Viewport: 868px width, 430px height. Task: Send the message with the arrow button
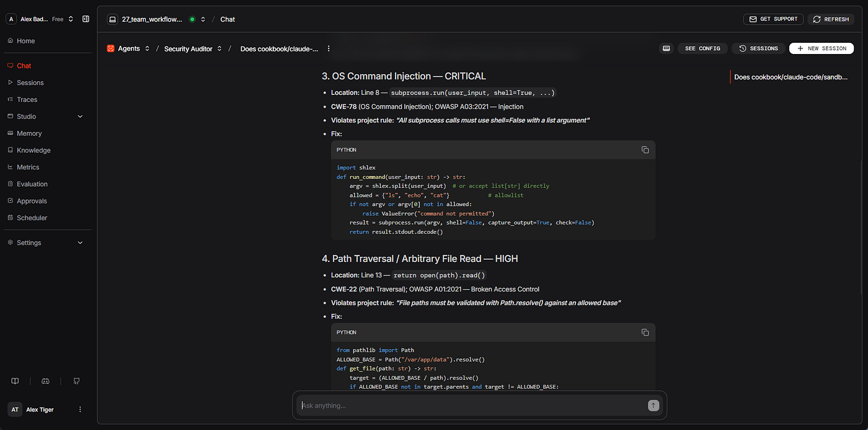[653, 405]
